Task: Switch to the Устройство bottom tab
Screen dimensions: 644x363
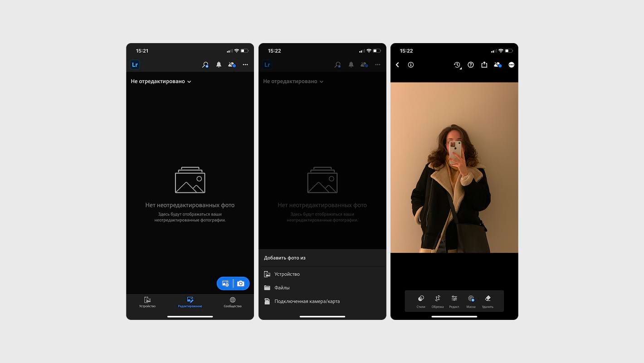Action: tap(147, 302)
